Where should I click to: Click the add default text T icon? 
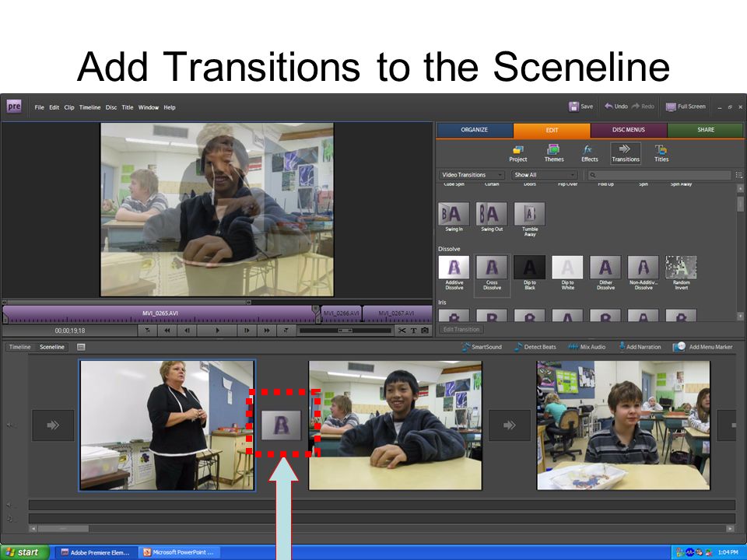click(x=413, y=330)
